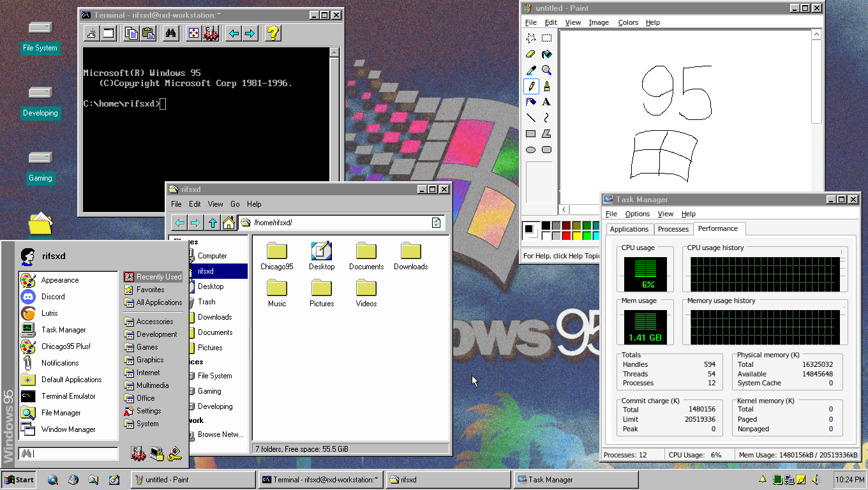Switch to the Processes tab
Image resolution: width=868 pixels, height=490 pixels.
tap(673, 229)
